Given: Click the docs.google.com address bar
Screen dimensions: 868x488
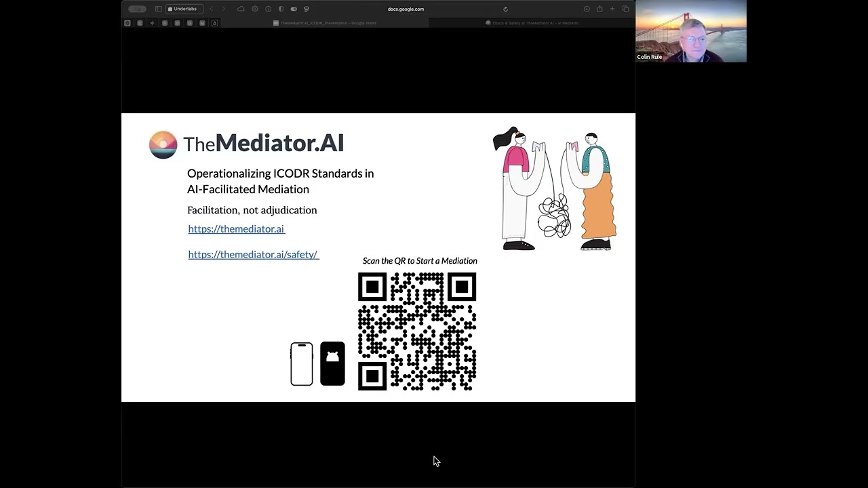Looking at the screenshot, I should tap(406, 9).
